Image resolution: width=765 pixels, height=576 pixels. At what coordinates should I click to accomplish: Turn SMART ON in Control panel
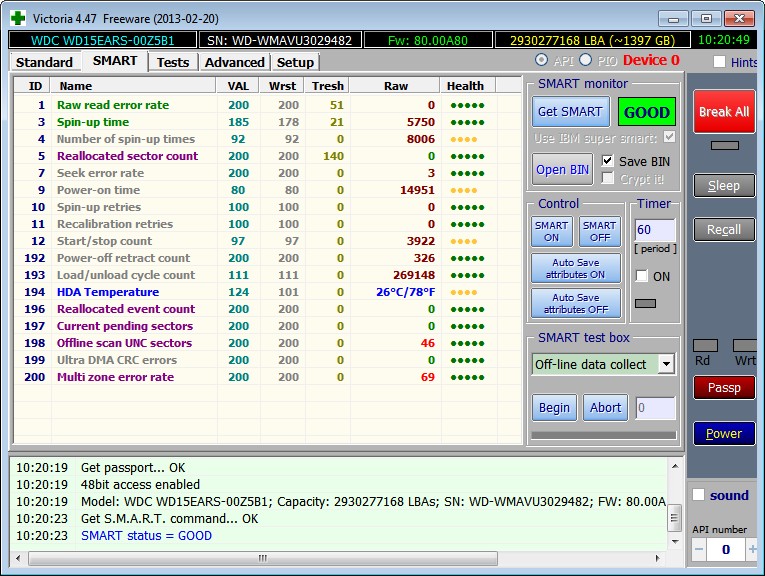(551, 231)
